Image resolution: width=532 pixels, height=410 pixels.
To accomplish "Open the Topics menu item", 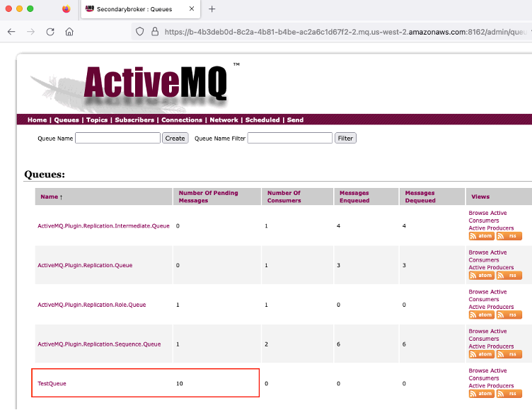I will click(97, 119).
